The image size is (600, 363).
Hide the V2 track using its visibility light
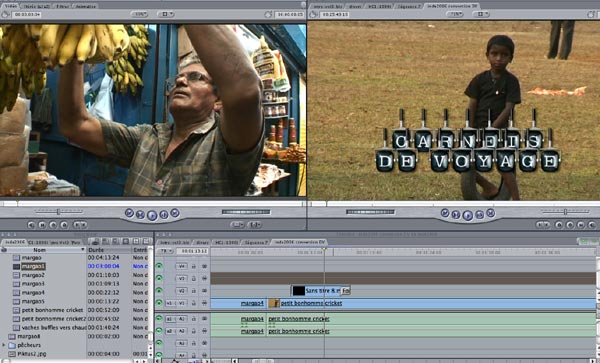(x=159, y=291)
